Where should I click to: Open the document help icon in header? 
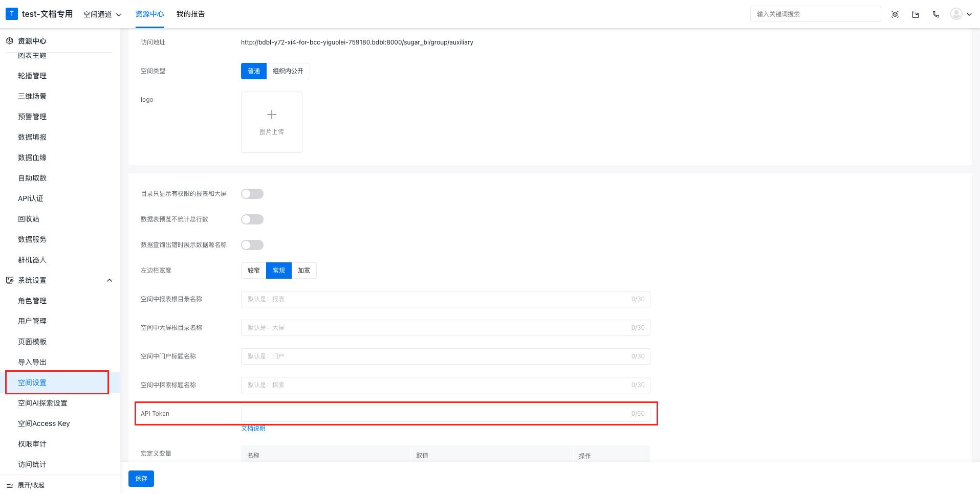[916, 14]
